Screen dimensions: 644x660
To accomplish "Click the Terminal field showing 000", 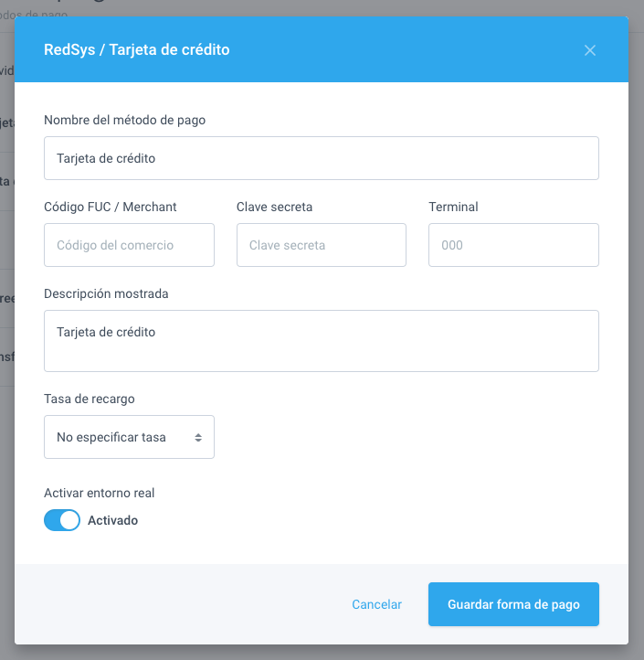I will 513,245.
